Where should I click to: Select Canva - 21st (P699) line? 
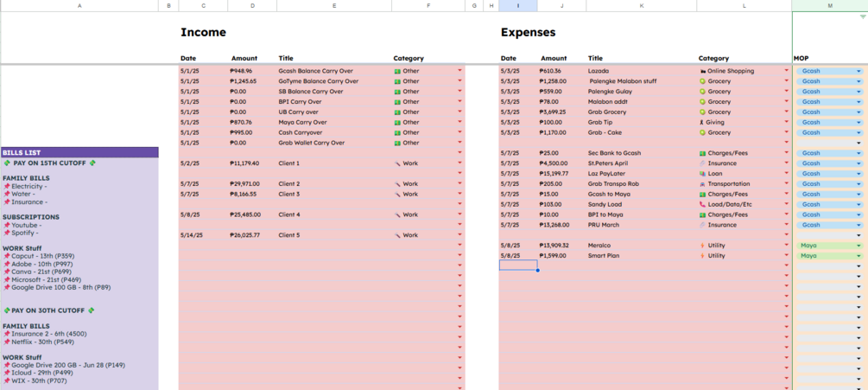point(38,272)
